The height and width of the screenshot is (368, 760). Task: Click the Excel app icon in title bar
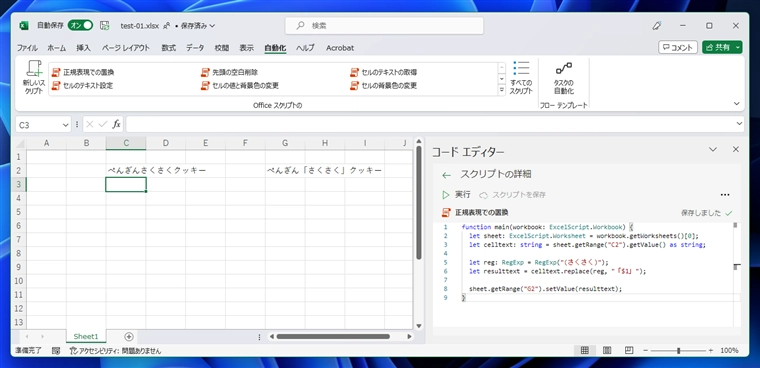pyautogui.click(x=24, y=25)
